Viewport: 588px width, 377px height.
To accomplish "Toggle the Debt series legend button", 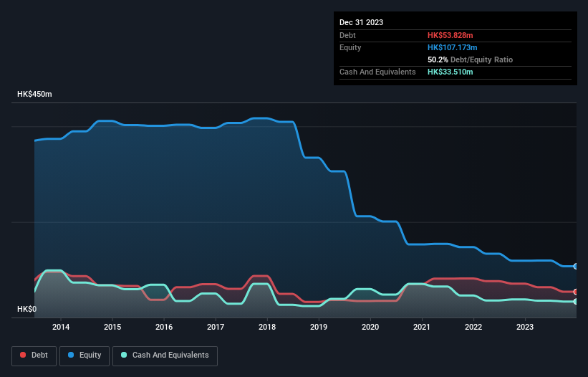I will (34, 355).
